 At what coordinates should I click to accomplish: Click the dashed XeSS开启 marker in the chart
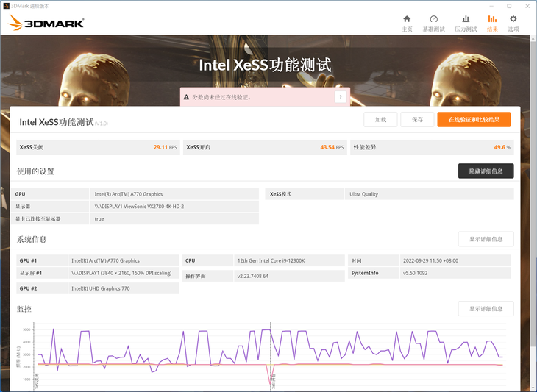271,356
